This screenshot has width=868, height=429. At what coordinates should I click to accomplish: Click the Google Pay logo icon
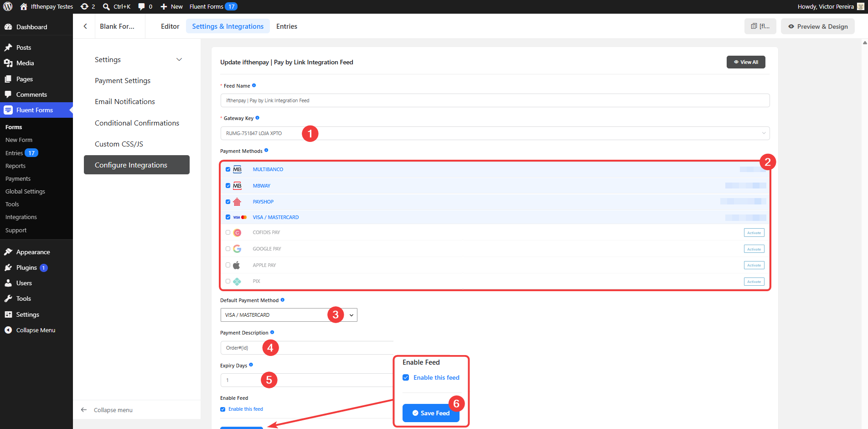pos(237,249)
